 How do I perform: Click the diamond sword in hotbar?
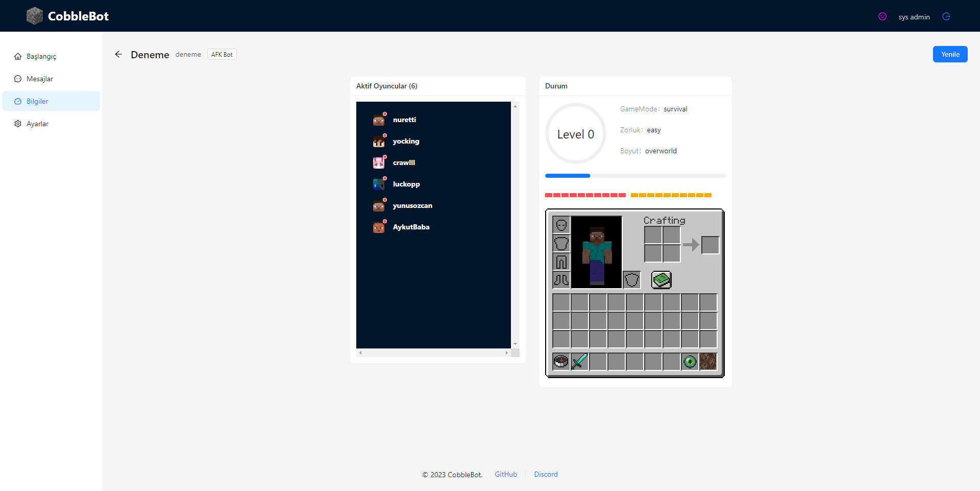579,362
